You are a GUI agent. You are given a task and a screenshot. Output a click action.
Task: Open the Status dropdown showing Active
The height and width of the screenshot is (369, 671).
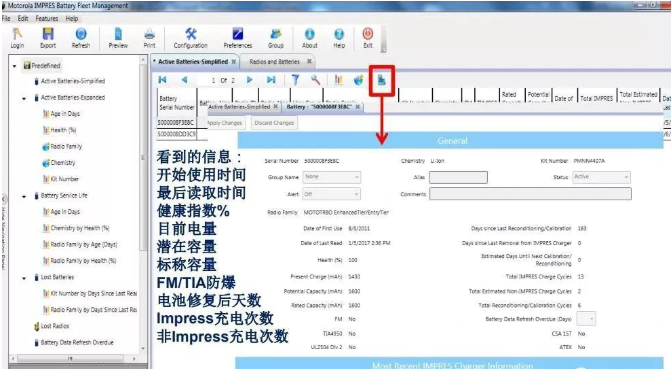[x=601, y=177]
